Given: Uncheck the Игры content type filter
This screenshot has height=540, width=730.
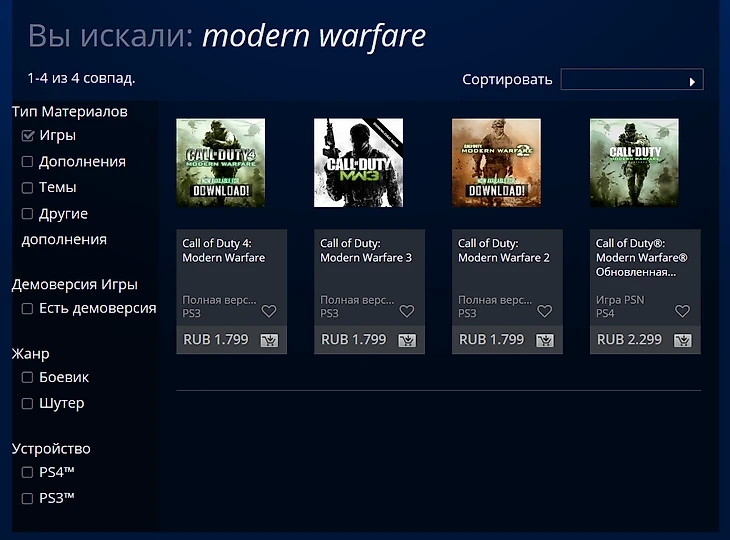Looking at the screenshot, I should click(27, 135).
